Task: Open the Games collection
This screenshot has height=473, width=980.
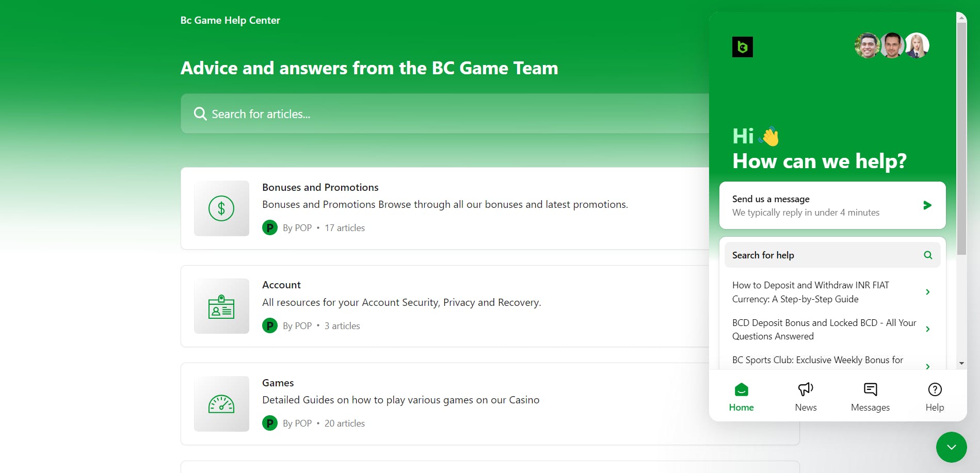Action: tap(445, 404)
